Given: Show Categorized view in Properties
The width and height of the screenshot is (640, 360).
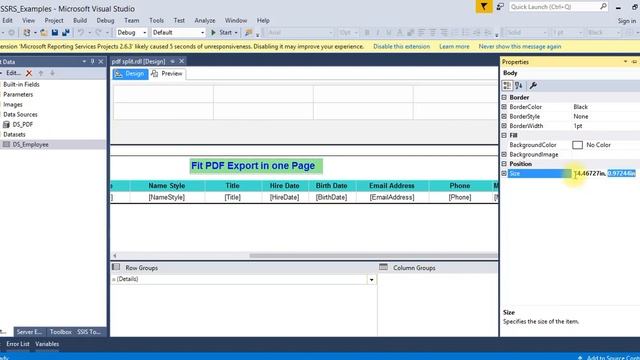Looking at the screenshot, I should point(507,85).
